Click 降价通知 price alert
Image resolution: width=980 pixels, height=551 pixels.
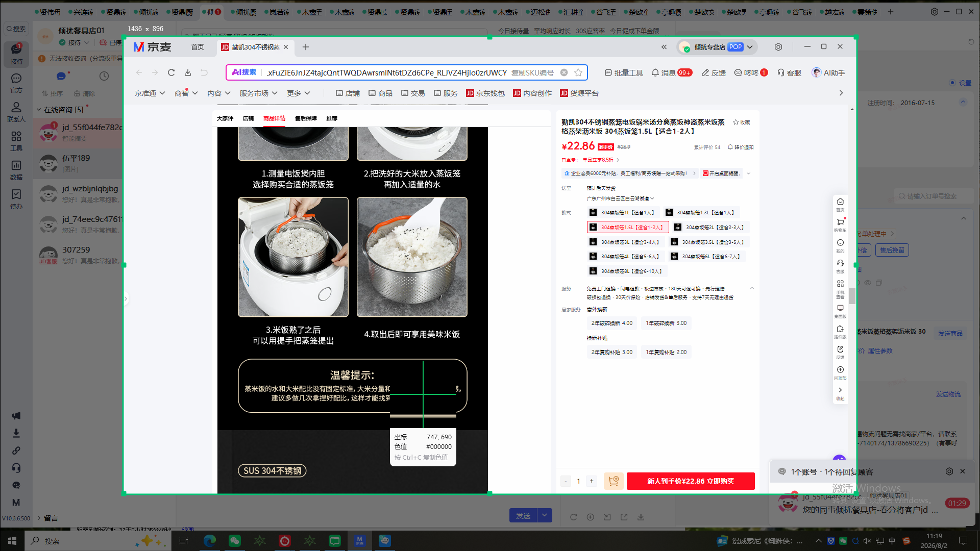point(741,147)
